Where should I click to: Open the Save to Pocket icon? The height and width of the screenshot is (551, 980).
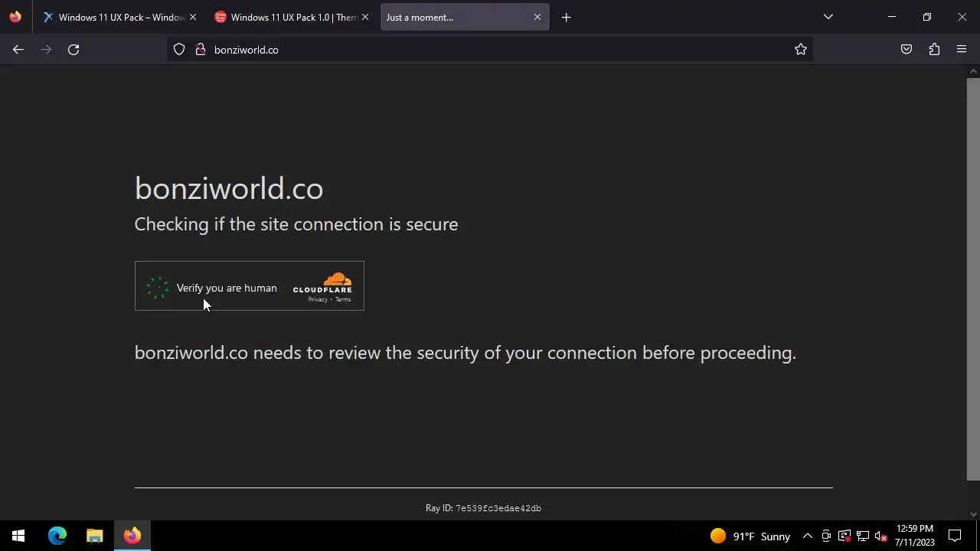pyautogui.click(x=906, y=50)
